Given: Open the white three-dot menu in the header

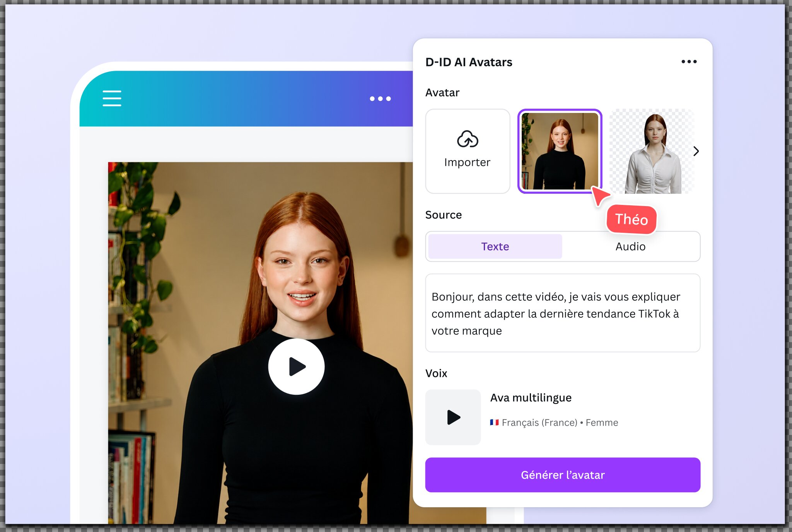Looking at the screenshot, I should pos(380,99).
